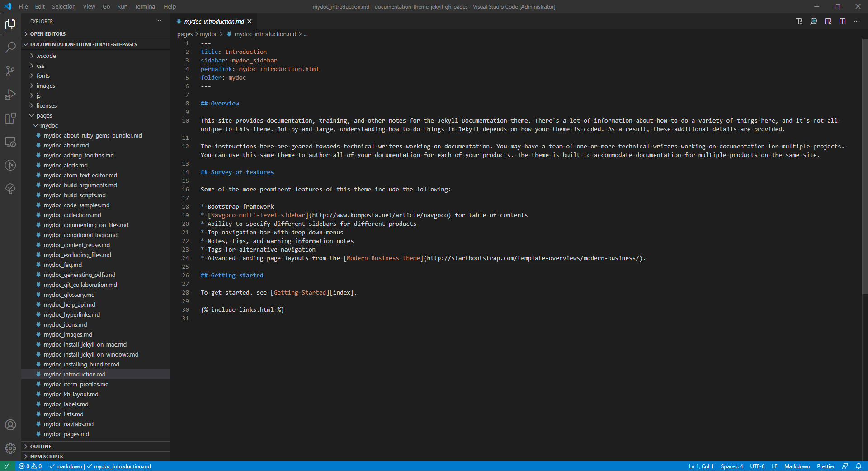Change end of line sequence LF
This screenshot has width=868, height=471.
(x=774, y=466)
